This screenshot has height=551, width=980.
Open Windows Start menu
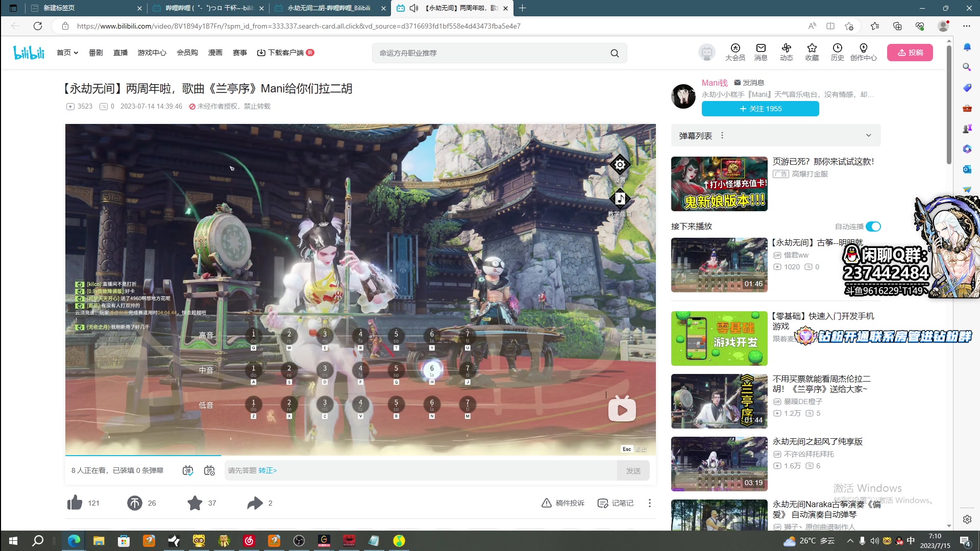pyautogui.click(x=13, y=541)
